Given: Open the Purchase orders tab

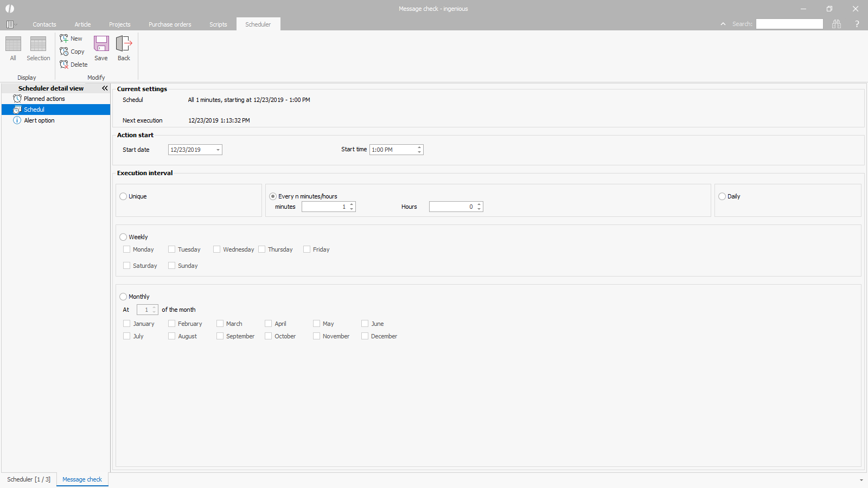Looking at the screenshot, I should point(170,24).
